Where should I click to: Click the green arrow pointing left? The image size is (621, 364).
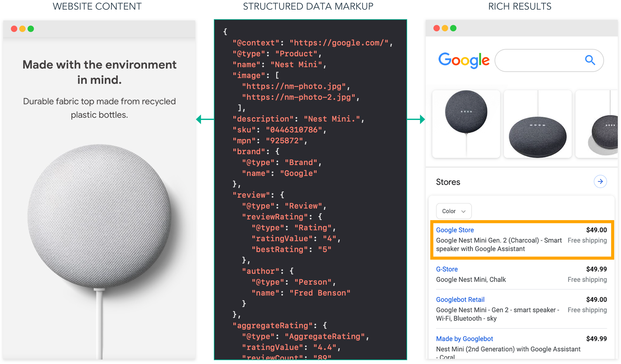point(204,120)
